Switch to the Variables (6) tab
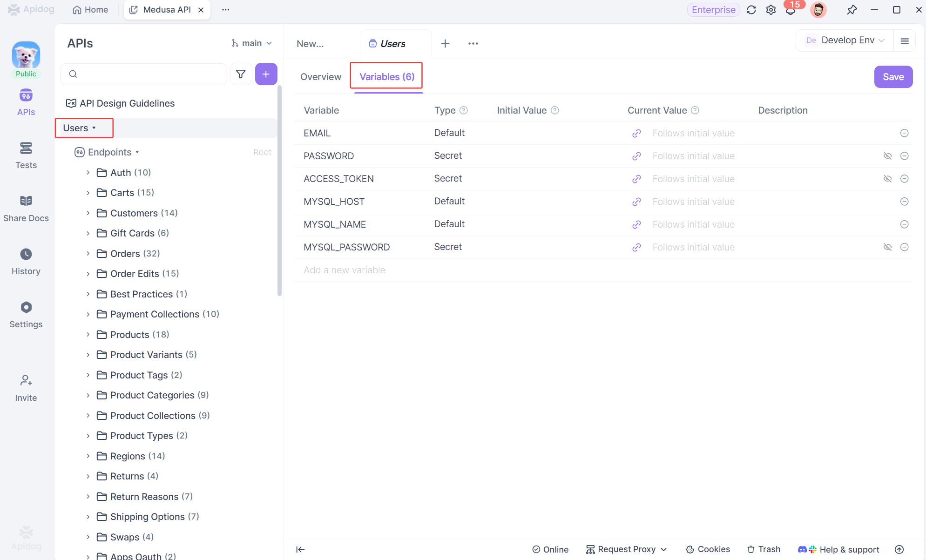926x560 pixels. point(387,77)
